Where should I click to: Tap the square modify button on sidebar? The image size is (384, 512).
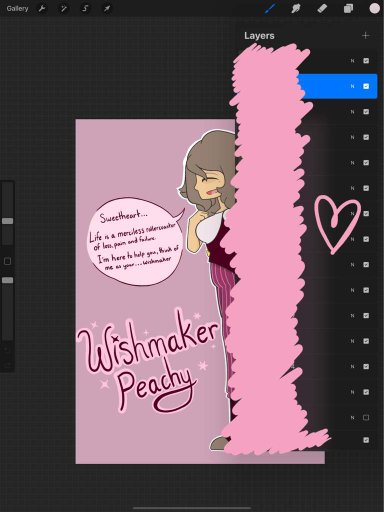7,261
